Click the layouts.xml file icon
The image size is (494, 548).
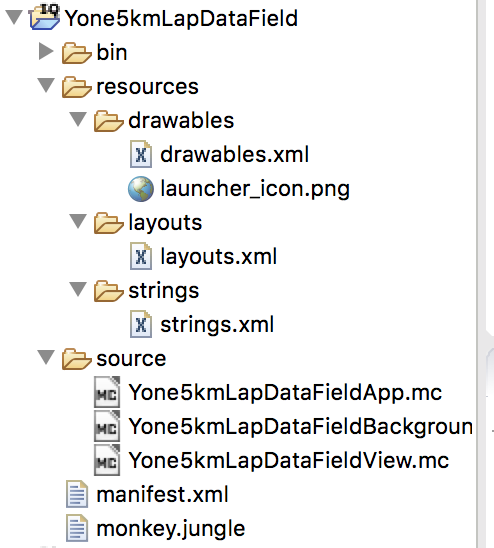141,256
